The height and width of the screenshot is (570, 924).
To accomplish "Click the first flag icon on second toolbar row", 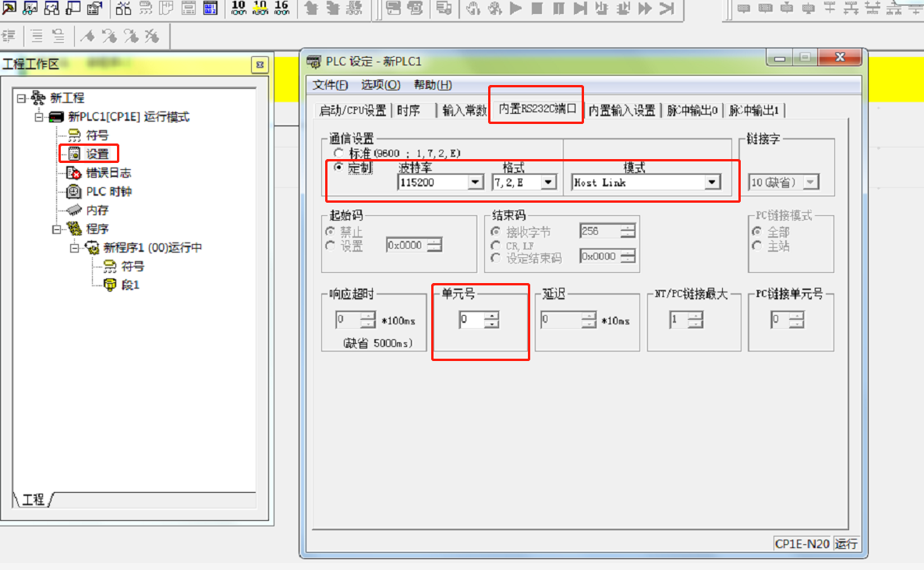I will (88, 36).
